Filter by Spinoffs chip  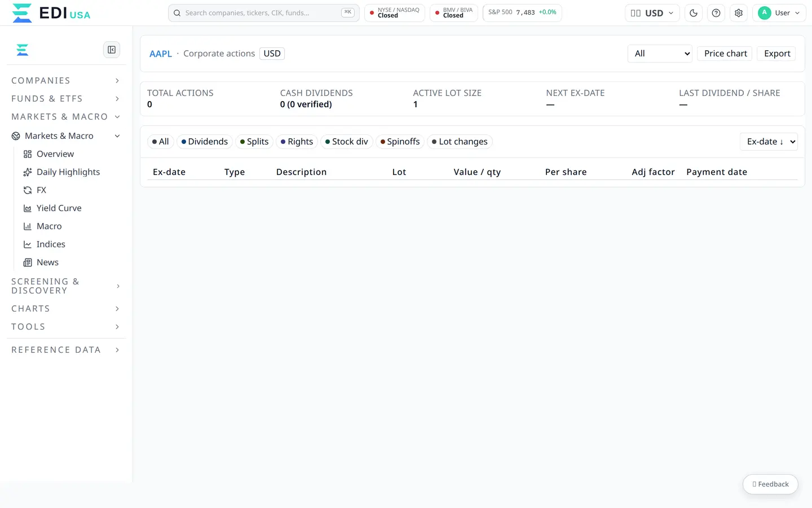click(400, 142)
